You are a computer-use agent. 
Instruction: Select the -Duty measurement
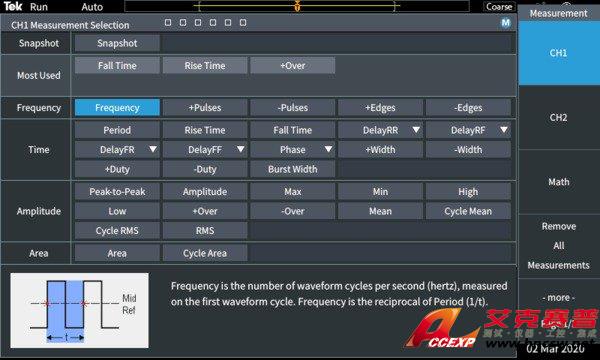click(x=205, y=169)
